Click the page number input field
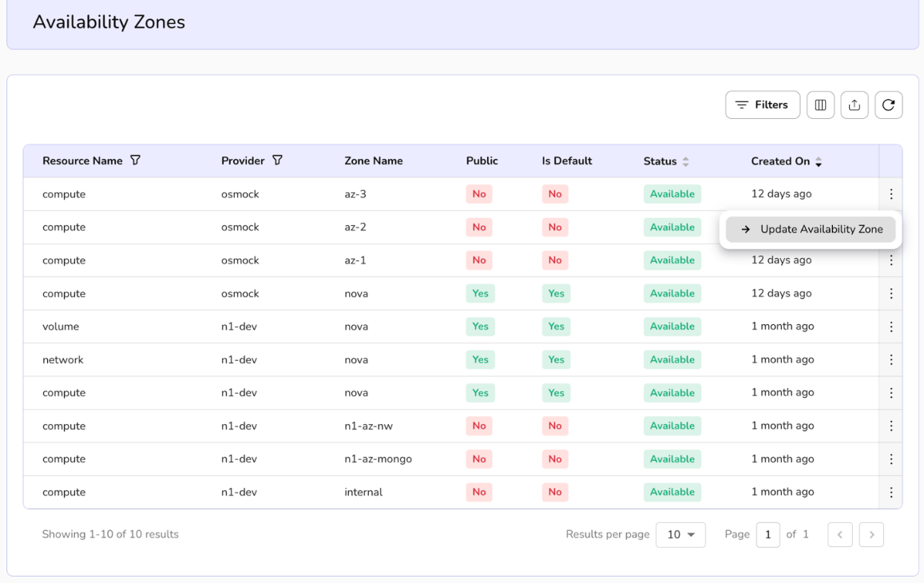 coord(767,534)
